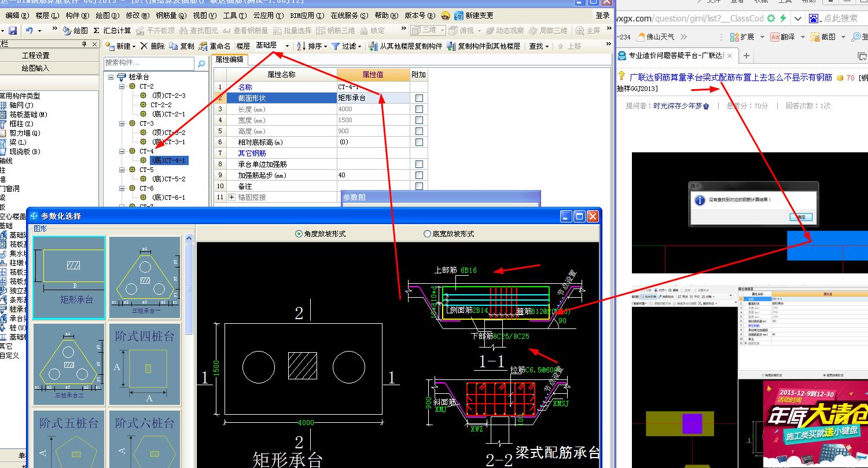Click the pin icon on navigation panel

(84, 43)
